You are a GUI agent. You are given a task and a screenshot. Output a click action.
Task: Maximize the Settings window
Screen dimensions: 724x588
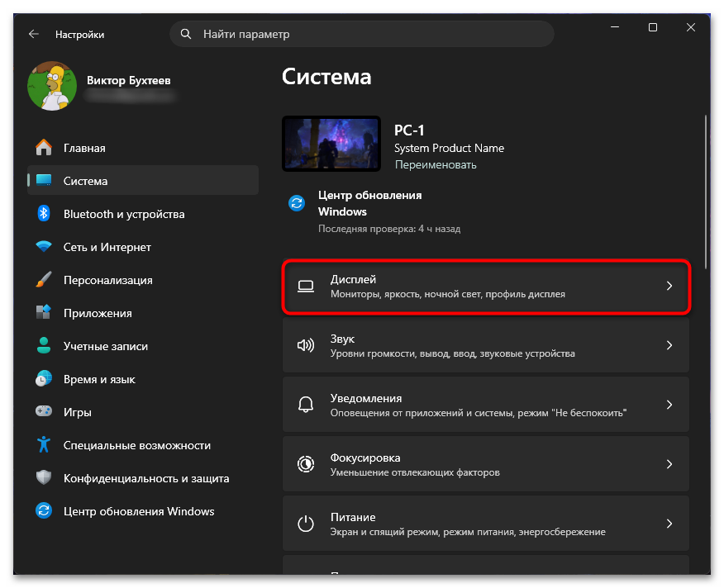(652, 27)
